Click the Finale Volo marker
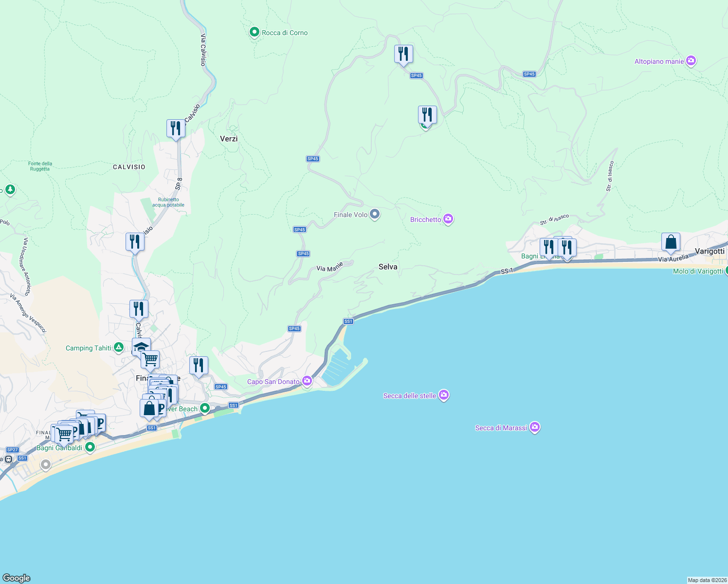728x584 pixels. (374, 214)
